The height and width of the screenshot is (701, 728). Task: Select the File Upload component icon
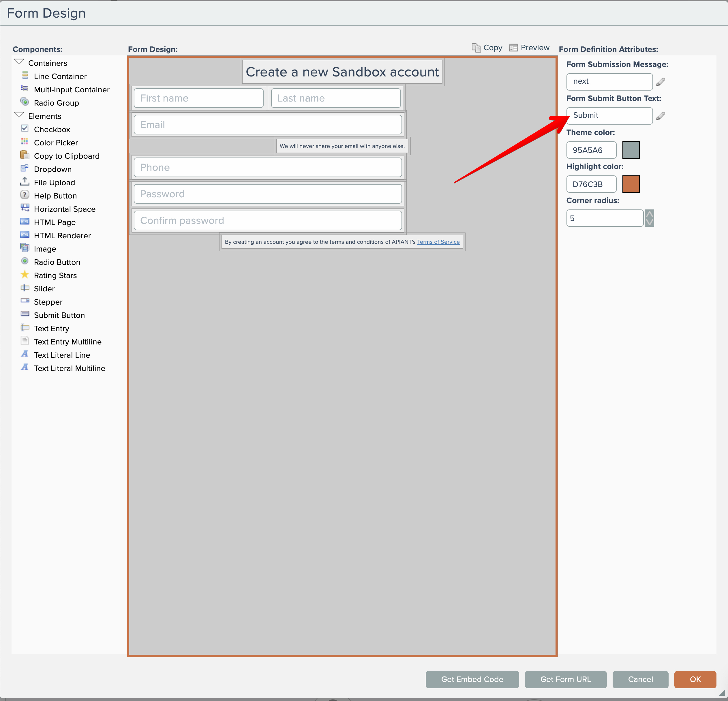[25, 182]
